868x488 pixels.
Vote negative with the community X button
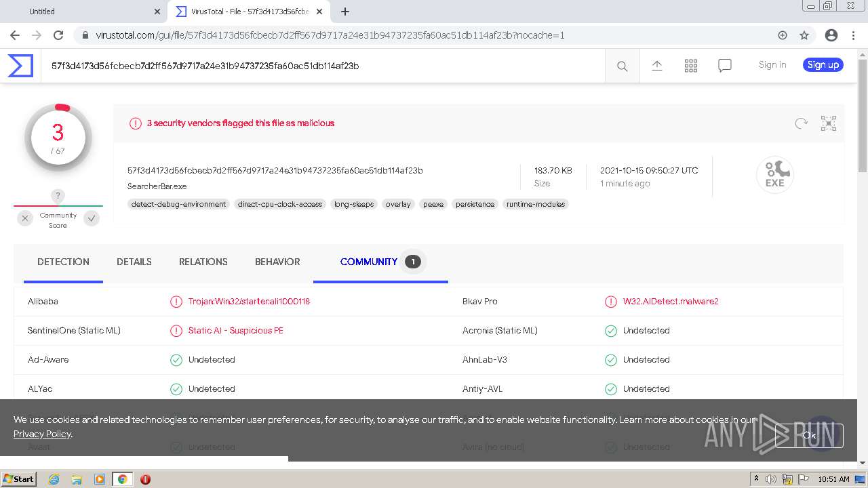25,218
